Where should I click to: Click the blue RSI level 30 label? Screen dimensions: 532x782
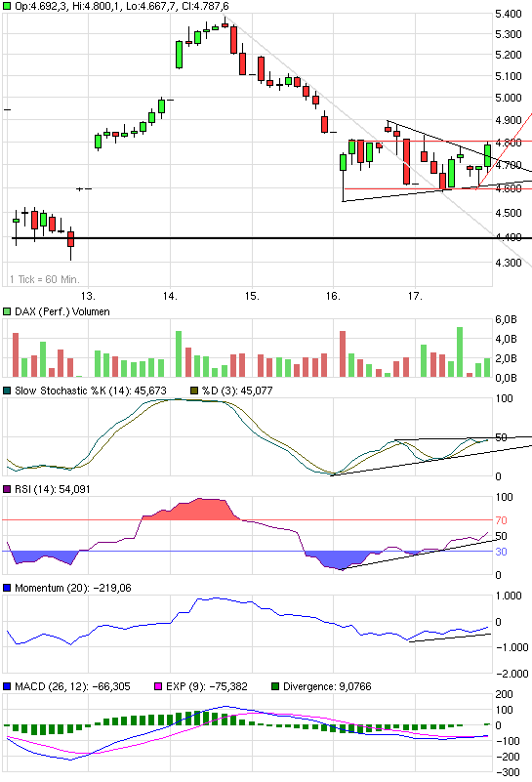(501, 552)
